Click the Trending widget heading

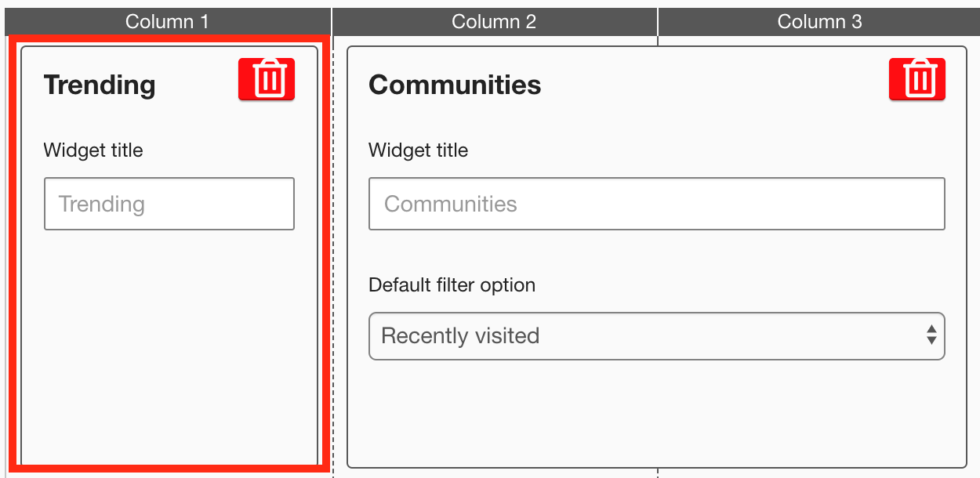[100, 85]
